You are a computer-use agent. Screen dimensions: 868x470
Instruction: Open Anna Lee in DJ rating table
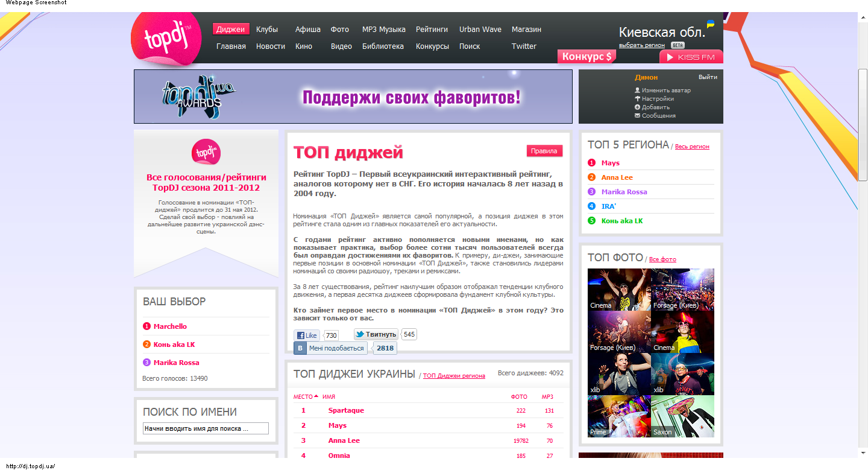coord(344,440)
